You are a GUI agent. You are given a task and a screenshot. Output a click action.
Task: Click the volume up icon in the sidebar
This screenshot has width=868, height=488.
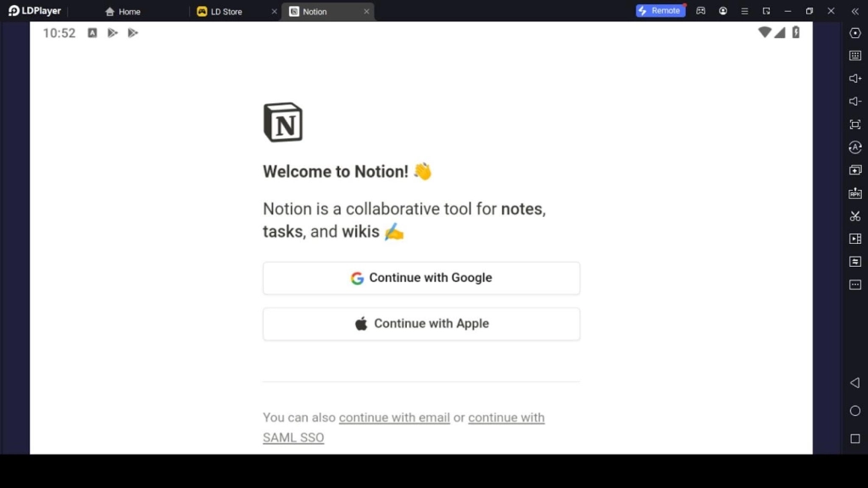(855, 79)
